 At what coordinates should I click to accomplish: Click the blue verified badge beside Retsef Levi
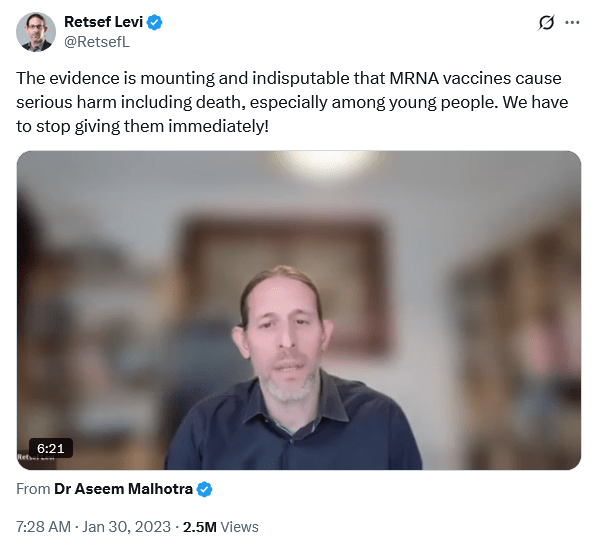154,22
